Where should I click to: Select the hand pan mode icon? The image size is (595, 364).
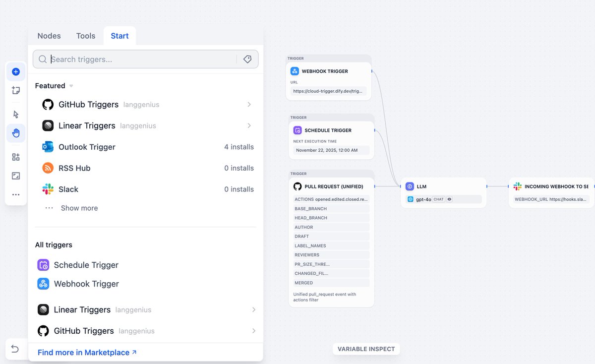16,132
